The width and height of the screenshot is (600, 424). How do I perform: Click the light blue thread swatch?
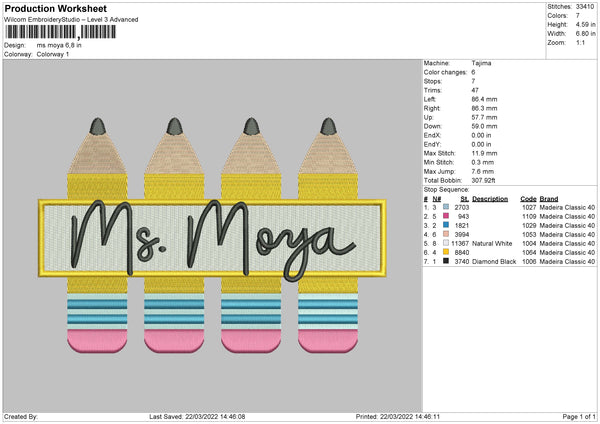tap(446, 206)
